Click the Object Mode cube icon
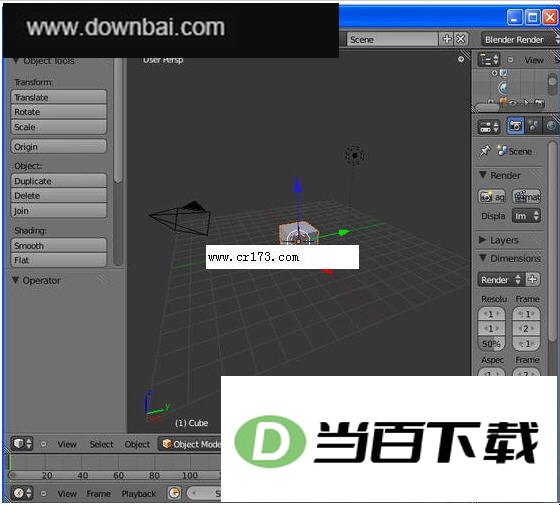Viewport: 560px width, 505px height. pos(166,444)
